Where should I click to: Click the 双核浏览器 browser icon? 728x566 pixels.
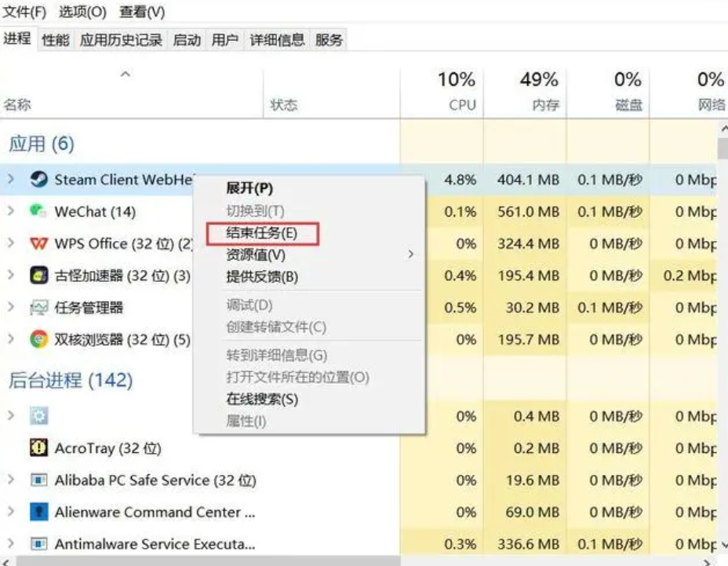[x=39, y=339]
